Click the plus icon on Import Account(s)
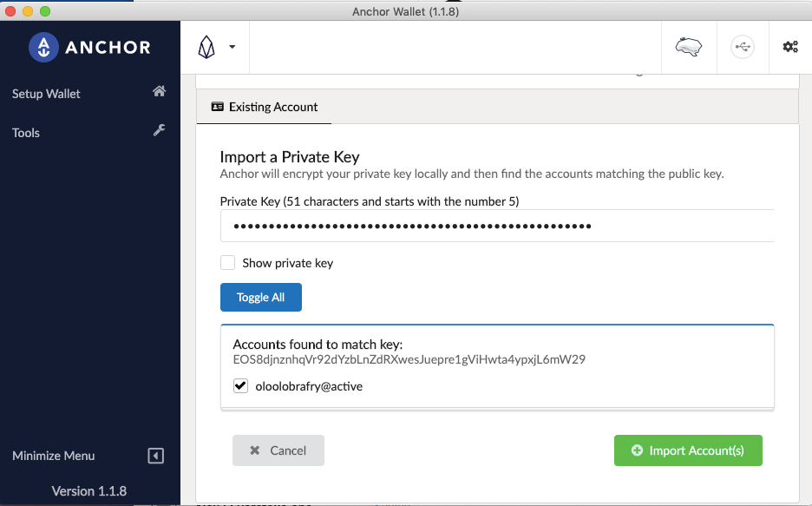The height and width of the screenshot is (506, 812). click(x=637, y=450)
